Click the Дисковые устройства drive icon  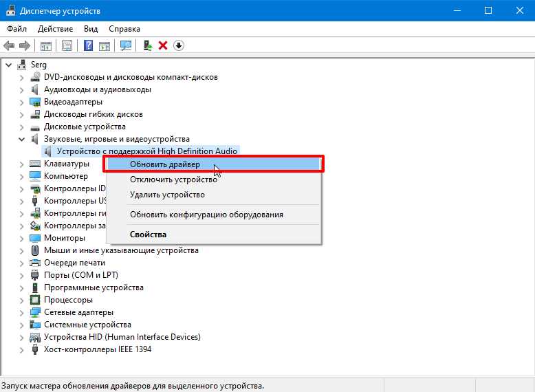[35, 127]
